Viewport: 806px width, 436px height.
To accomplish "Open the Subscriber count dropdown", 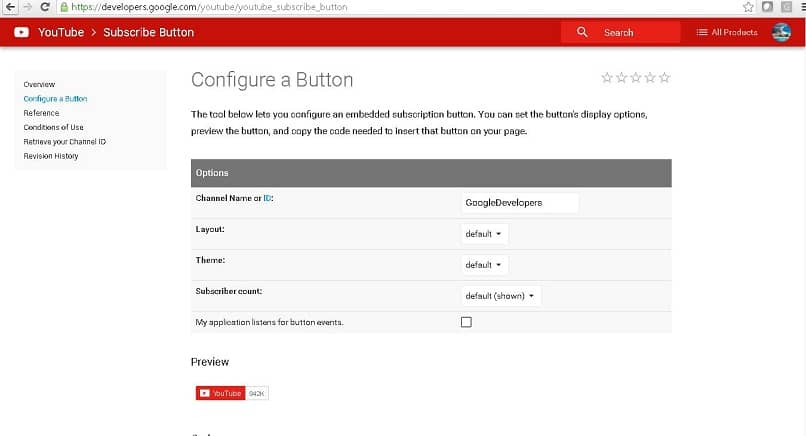I will coord(501,296).
